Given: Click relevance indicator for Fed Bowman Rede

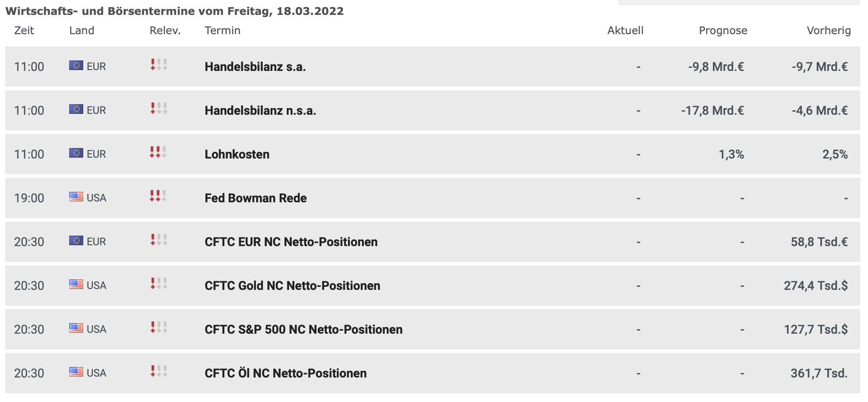Looking at the screenshot, I should click(x=159, y=196).
